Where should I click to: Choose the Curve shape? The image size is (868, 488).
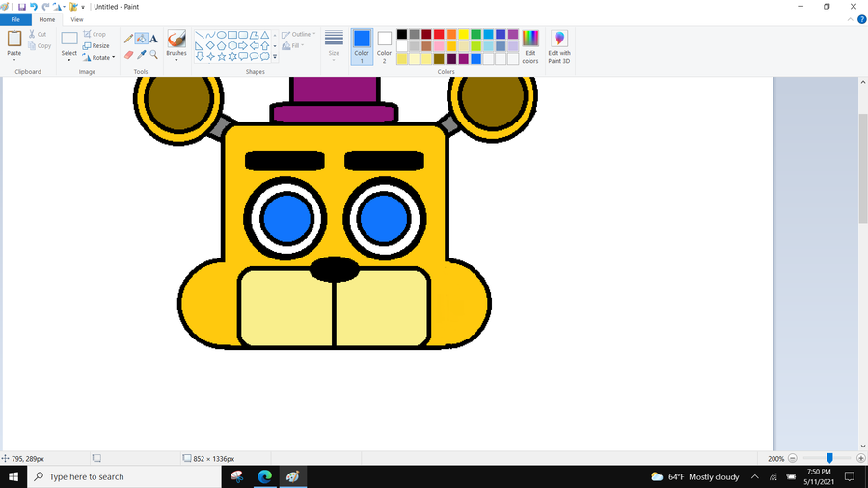tap(210, 35)
